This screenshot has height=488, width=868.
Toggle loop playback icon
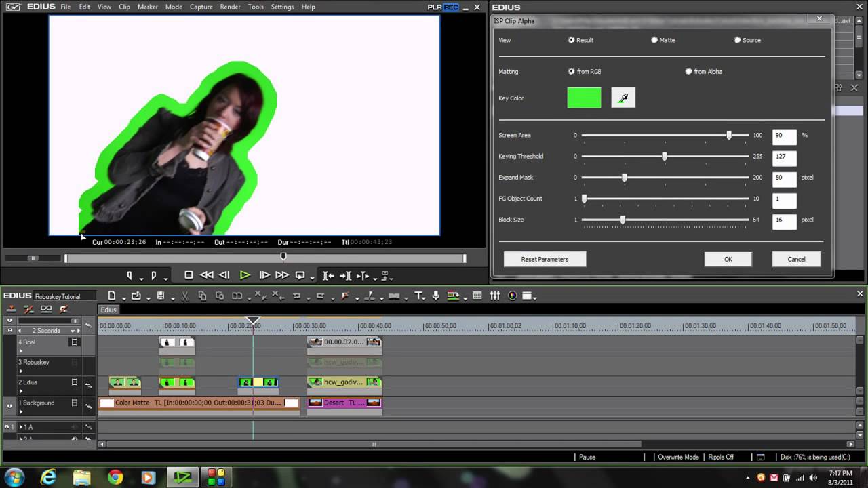click(300, 275)
